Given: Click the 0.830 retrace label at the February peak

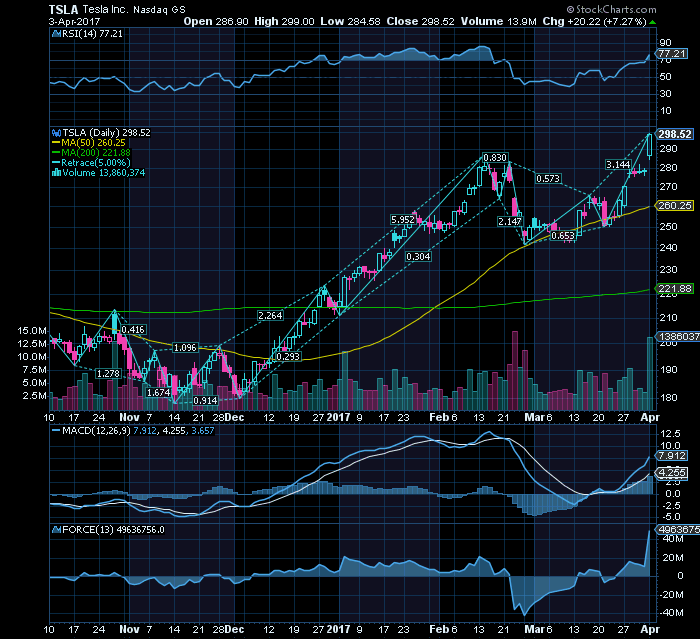Looking at the screenshot, I should (x=495, y=158).
